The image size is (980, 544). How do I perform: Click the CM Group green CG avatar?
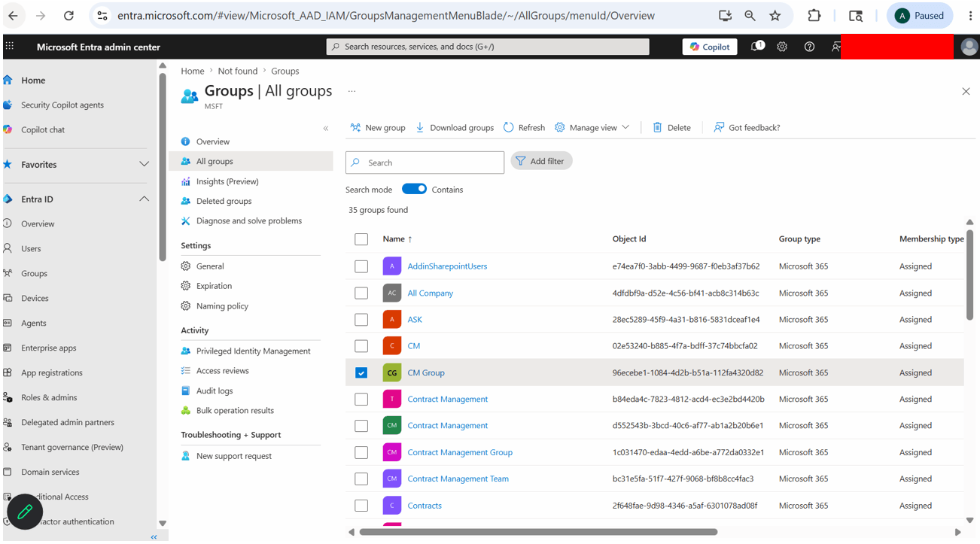[391, 372]
